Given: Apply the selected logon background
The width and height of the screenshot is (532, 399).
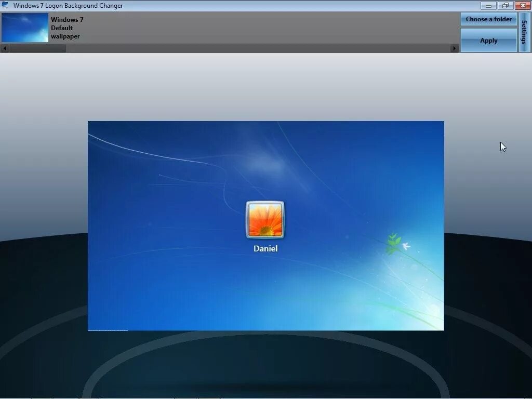Looking at the screenshot, I should click(x=488, y=41).
